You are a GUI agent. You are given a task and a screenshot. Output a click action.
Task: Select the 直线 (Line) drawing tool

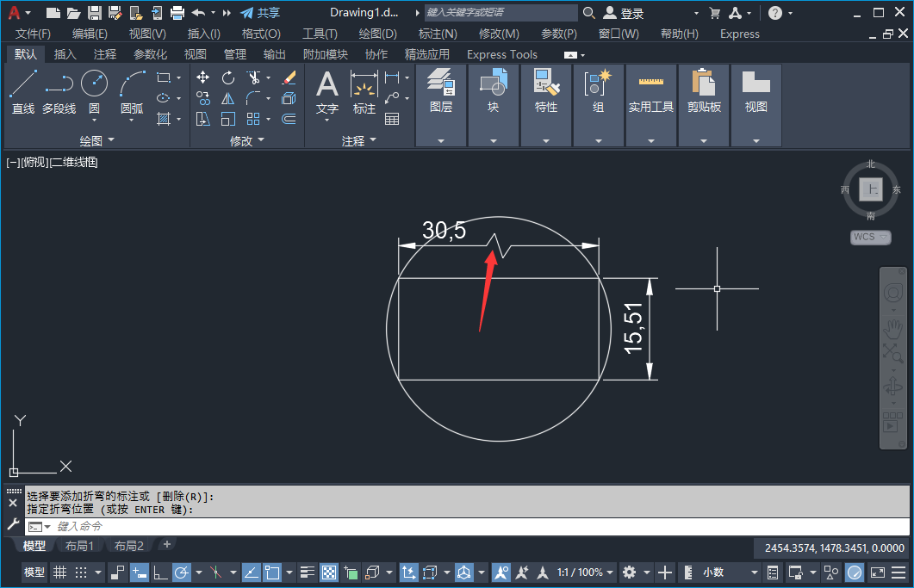pyautogui.click(x=23, y=92)
